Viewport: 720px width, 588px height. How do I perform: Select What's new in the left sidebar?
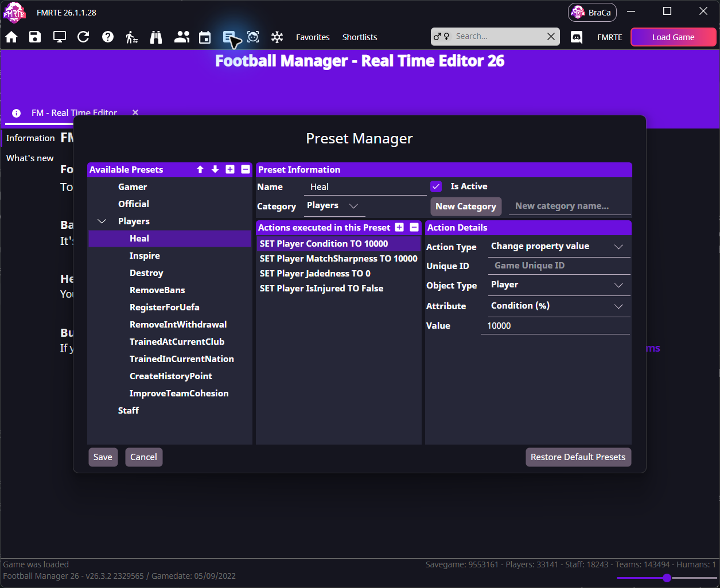30,158
